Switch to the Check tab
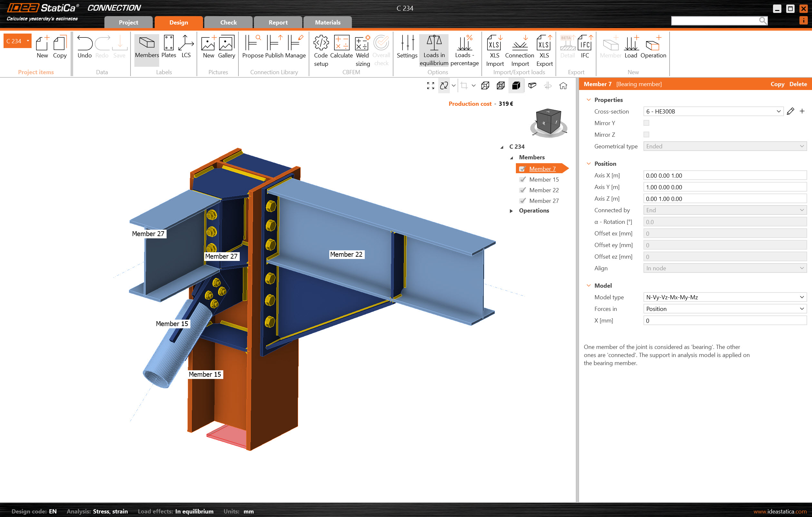 coord(228,22)
